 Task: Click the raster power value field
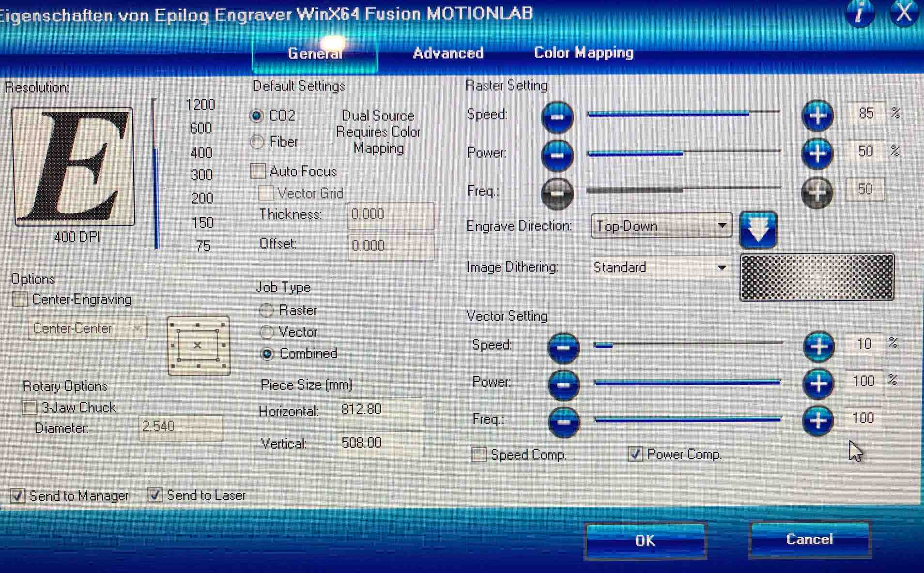pos(865,151)
